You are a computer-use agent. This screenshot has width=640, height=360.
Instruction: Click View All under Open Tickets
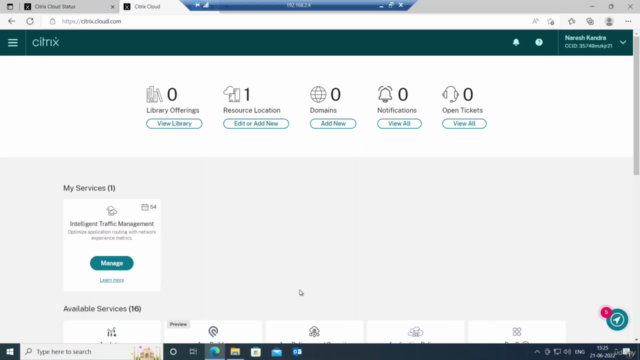pos(464,124)
